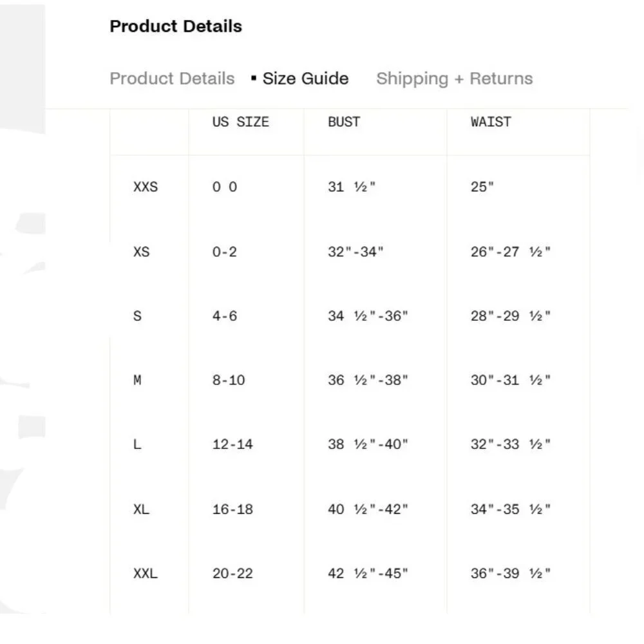
Task: Click the 20-22 US size cell
Action: (232, 573)
